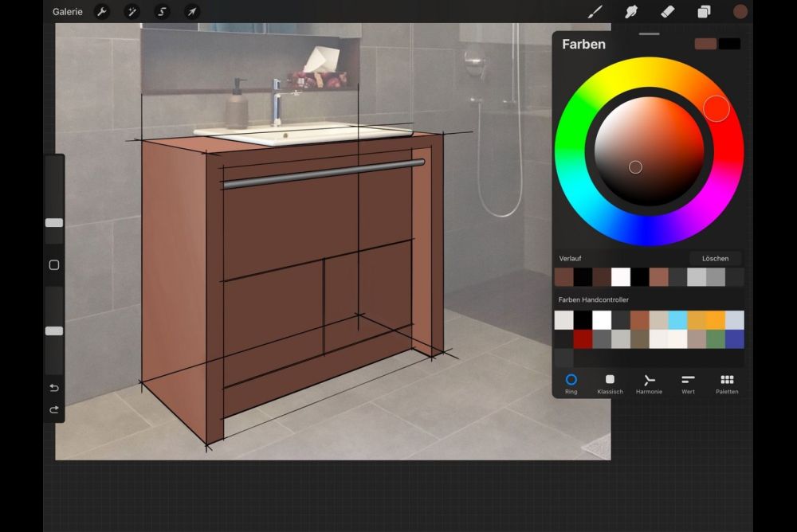Screen dimensions: 797x532
Task: Open the Layers panel
Action: (705, 12)
